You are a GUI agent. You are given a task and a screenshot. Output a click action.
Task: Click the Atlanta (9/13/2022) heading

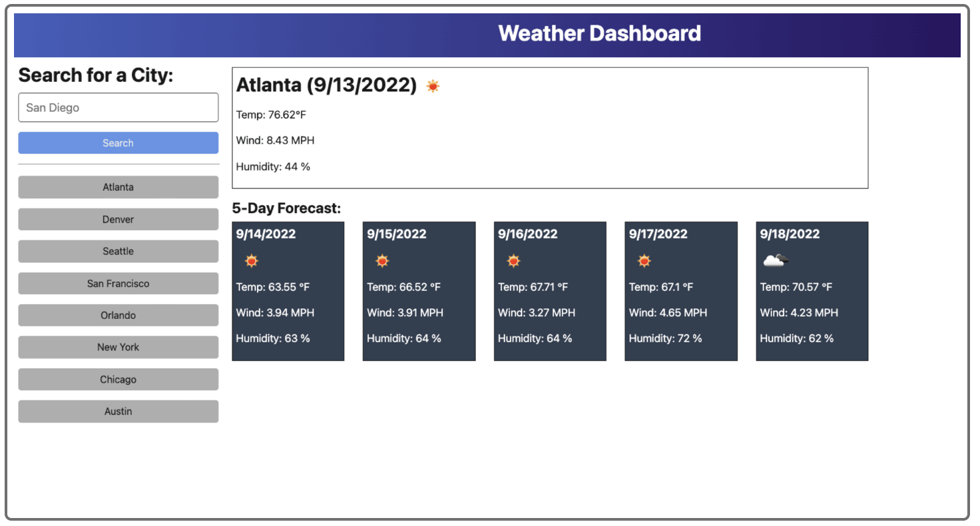327,85
